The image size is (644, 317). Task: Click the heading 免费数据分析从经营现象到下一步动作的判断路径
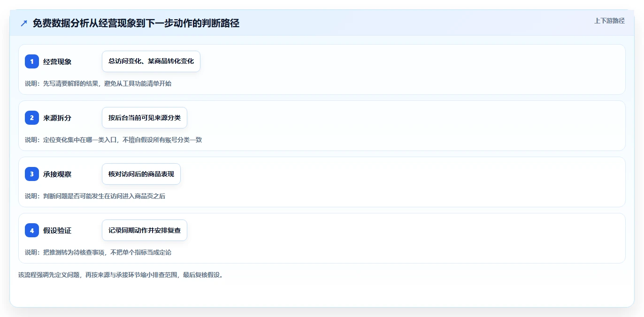point(136,23)
